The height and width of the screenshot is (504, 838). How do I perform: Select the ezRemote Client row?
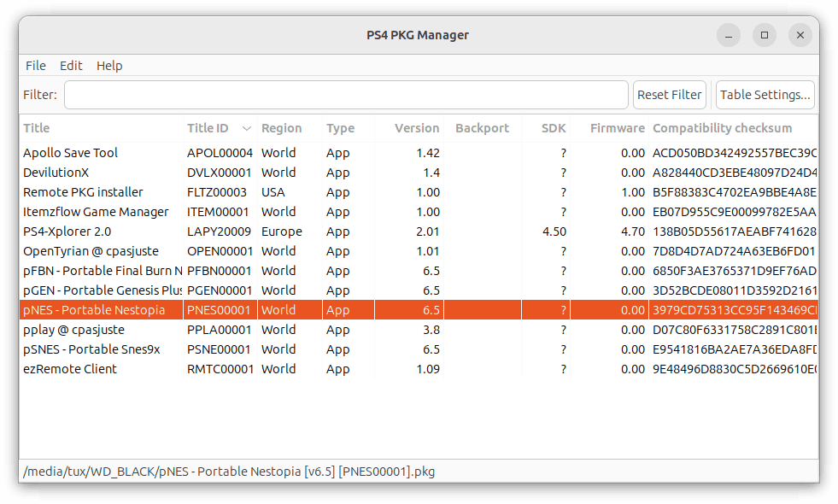(x=419, y=369)
